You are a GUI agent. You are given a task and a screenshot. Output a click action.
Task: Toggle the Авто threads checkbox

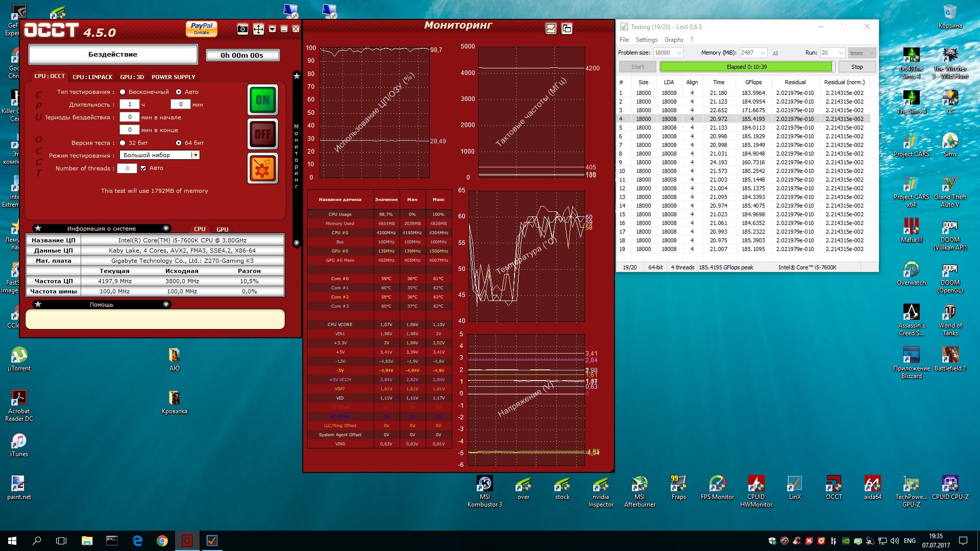143,168
